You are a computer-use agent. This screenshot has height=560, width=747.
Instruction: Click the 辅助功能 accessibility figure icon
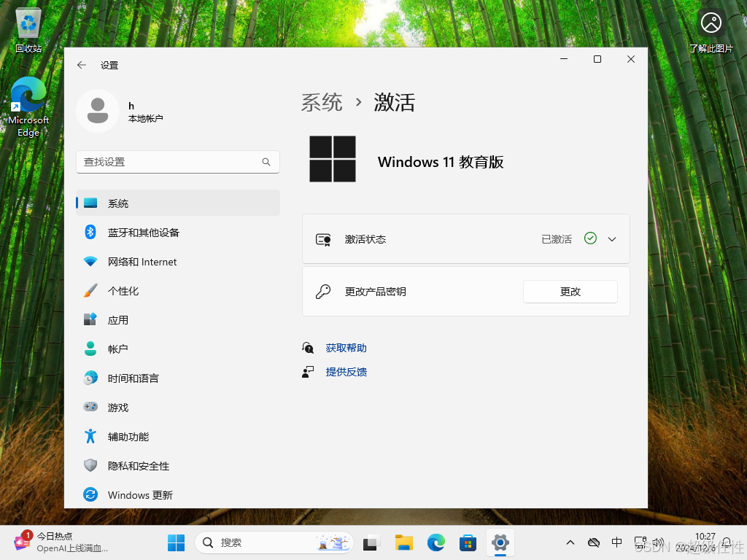(x=90, y=436)
